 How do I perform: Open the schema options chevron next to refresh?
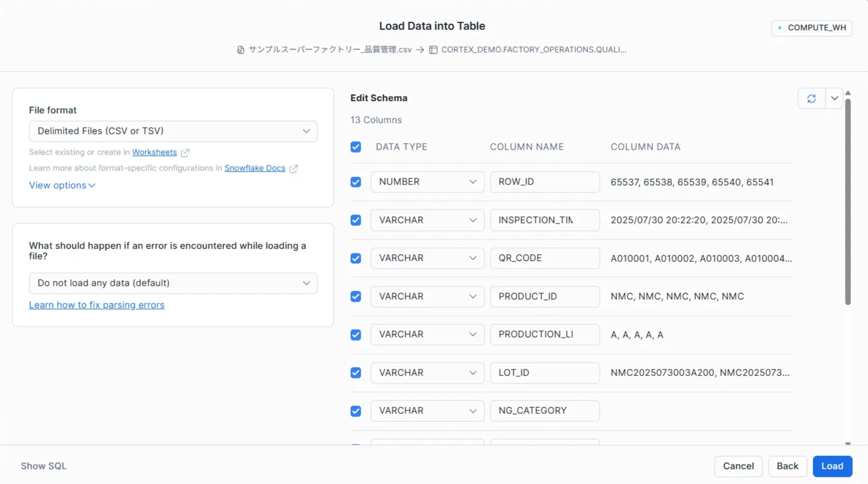[x=834, y=98]
